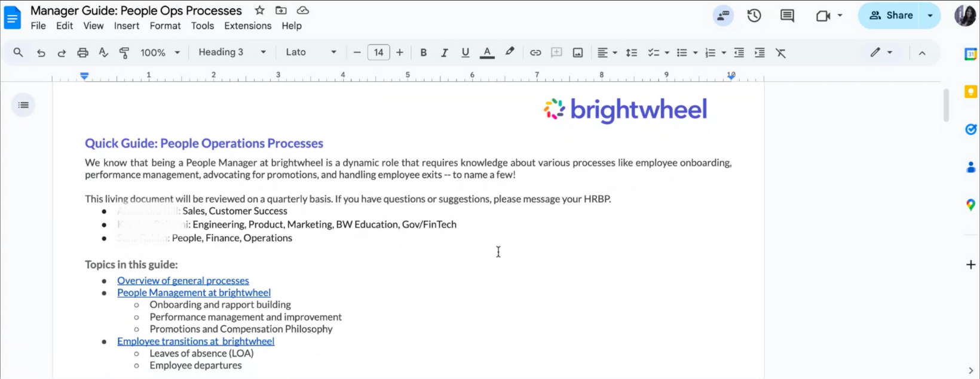
Task: Click the Share button
Action: [x=890, y=16]
